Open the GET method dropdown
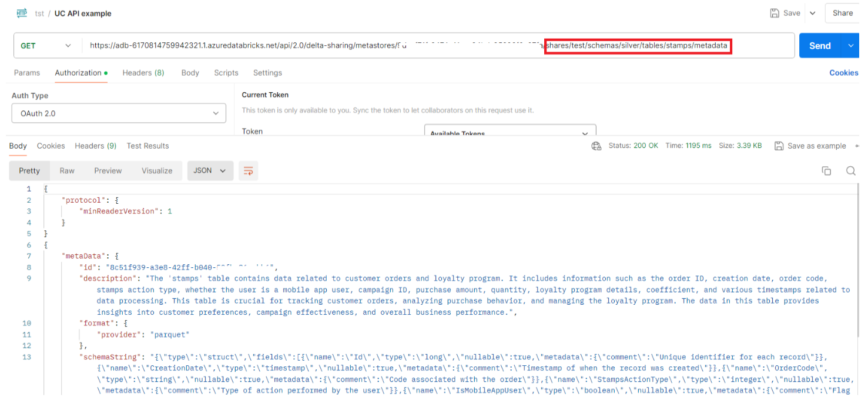Viewport: 868px width, 407px height. [46, 46]
